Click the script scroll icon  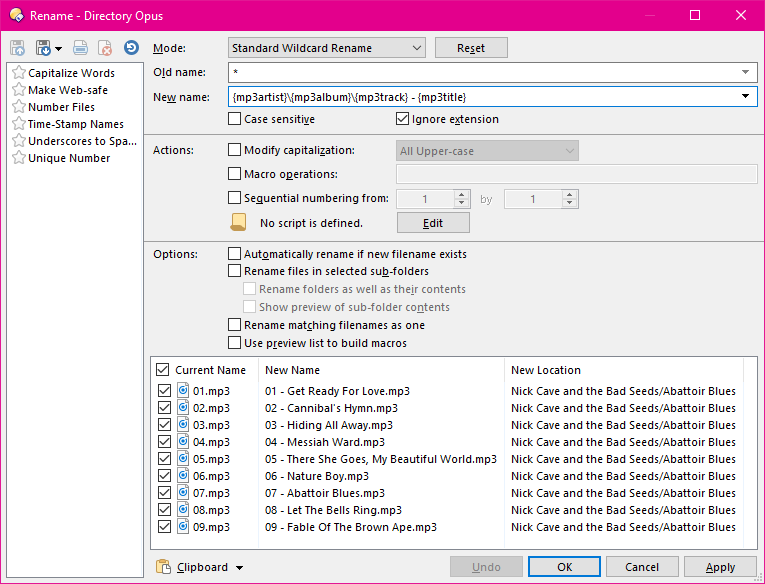coord(238,222)
